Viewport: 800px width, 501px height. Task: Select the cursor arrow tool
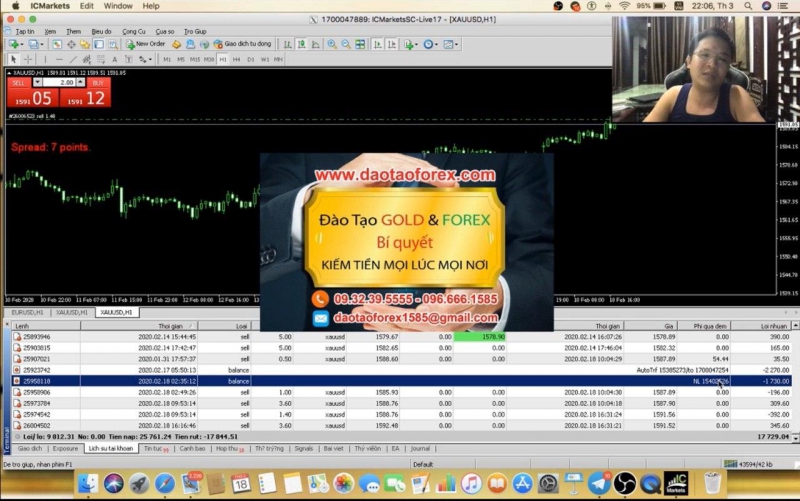[14, 59]
